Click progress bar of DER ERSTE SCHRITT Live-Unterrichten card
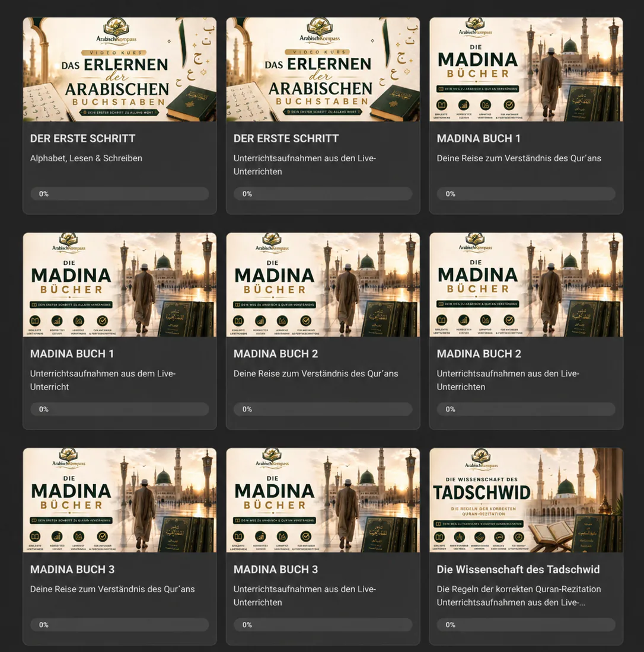The width and height of the screenshot is (644, 652). click(323, 194)
